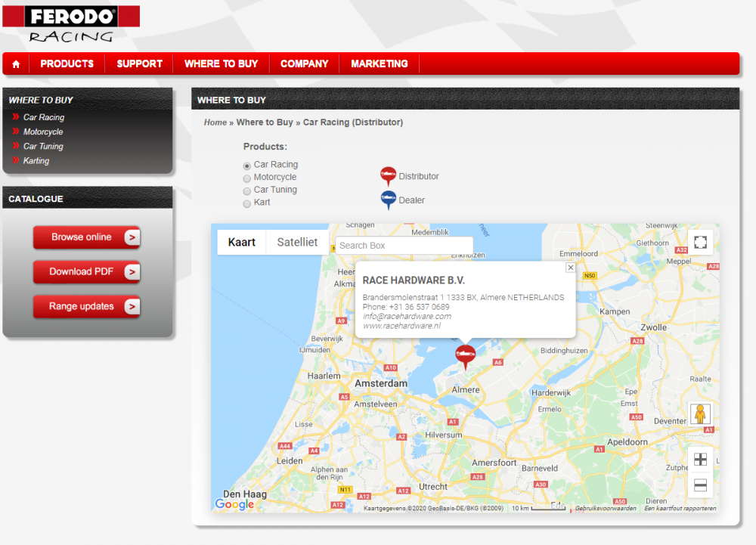Open info@racehardware.com email link
This screenshot has width=756, height=545.
407,316
